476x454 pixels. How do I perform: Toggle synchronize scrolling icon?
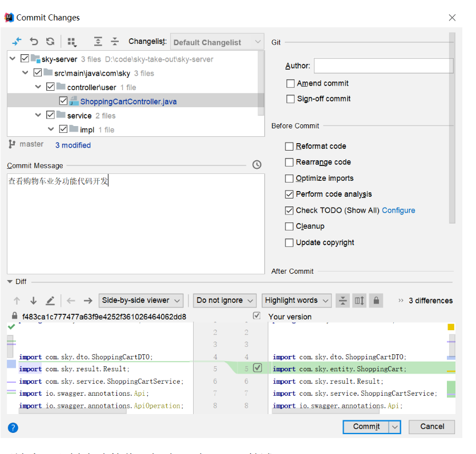tap(360, 301)
